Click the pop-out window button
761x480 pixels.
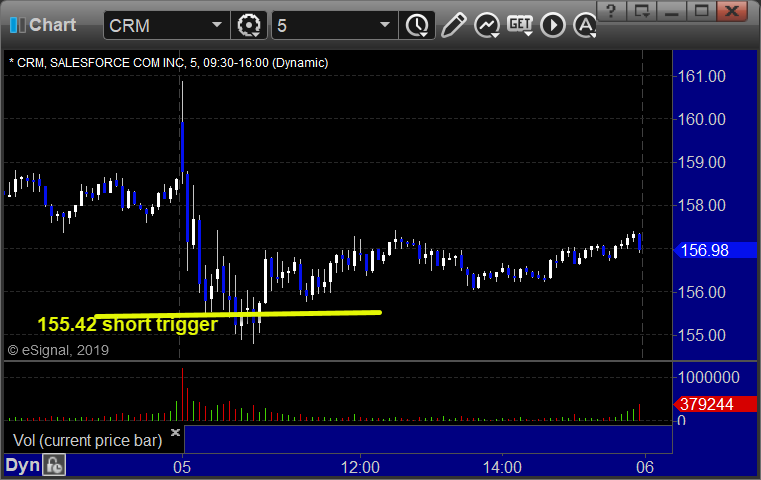pyautogui.click(x=641, y=11)
